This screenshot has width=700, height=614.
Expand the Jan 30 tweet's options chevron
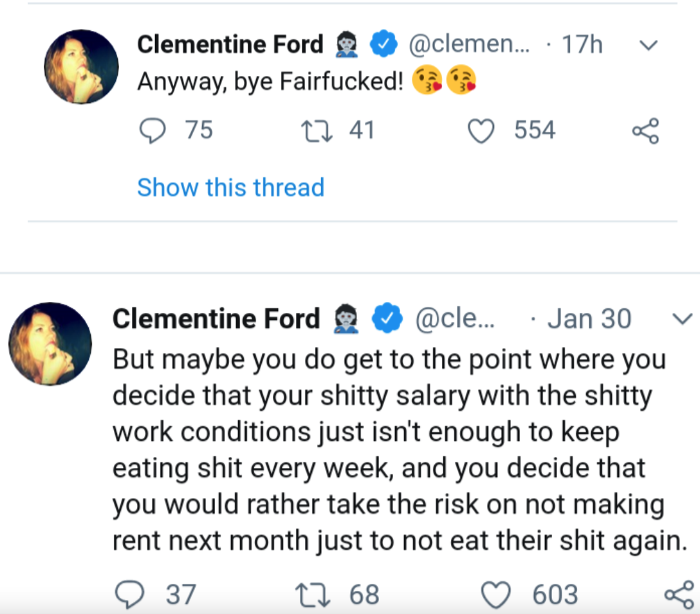(x=682, y=319)
